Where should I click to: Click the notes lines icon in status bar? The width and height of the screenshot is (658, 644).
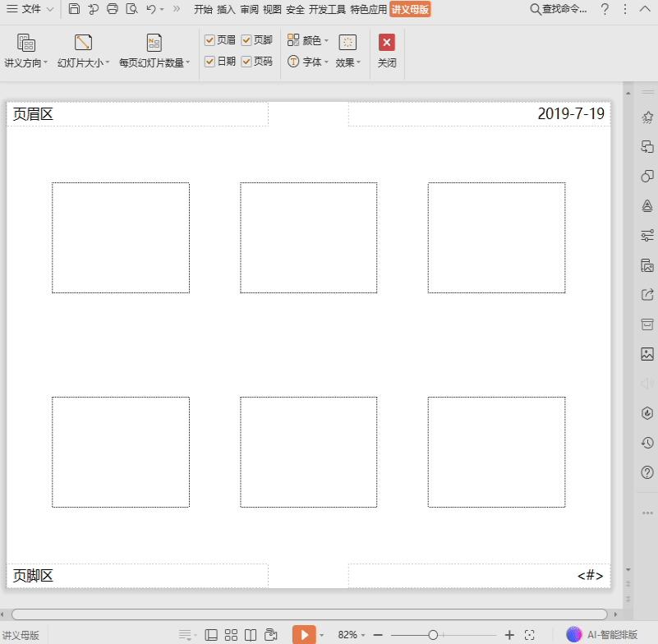[185, 635]
